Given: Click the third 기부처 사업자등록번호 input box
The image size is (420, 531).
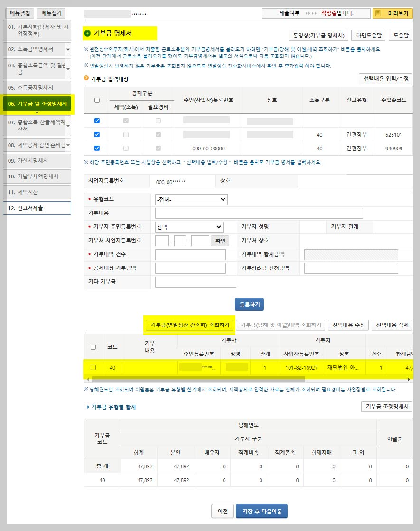Looking at the screenshot, I should coord(200,241).
